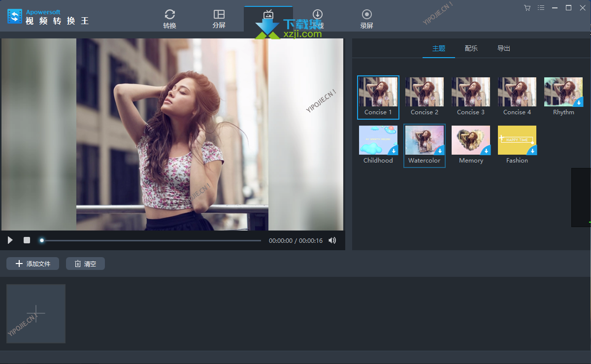
Task: Click the 添加文件 add file button
Action: pyautogui.click(x=33, y=264)
